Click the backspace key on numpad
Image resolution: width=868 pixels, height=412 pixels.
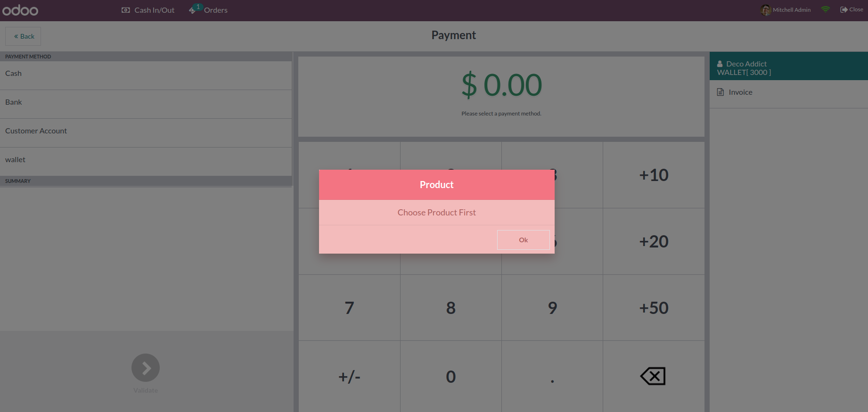(x=654, y=376)
